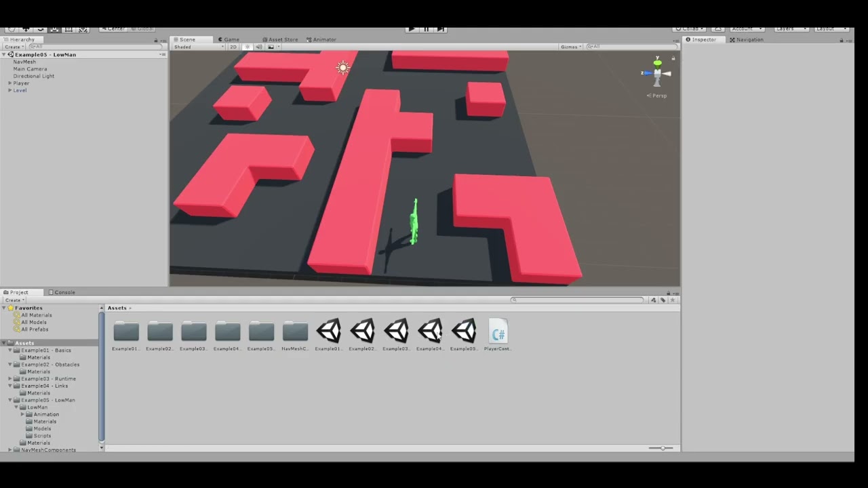Switch to Game tab

click(x=229, y=39)
